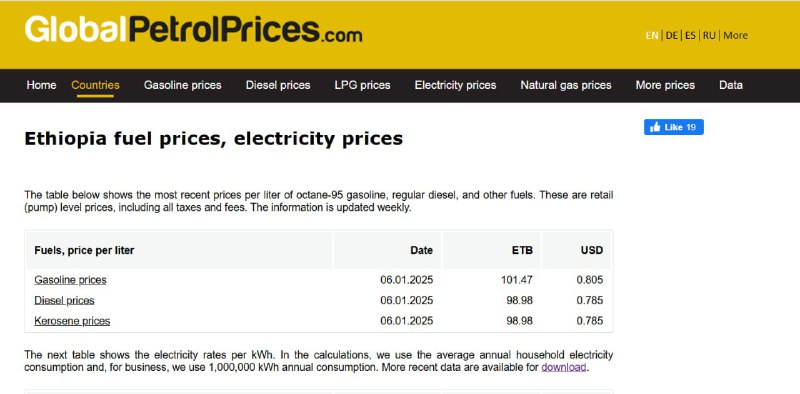Click the GlobalPetrolPrices.com logo

coord(193,30)
